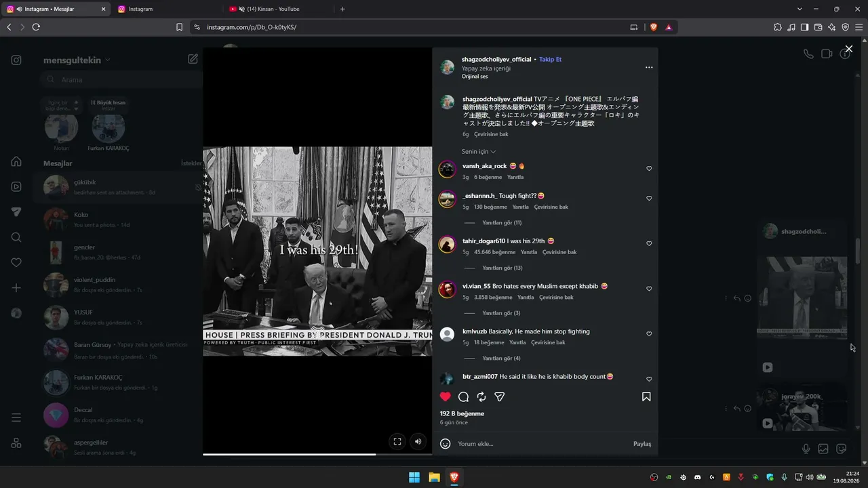Image resolution: width=868 pixels, height=488 pixels.
Task: Follow the account via Takip Et
Action: (x=550, y=60)
